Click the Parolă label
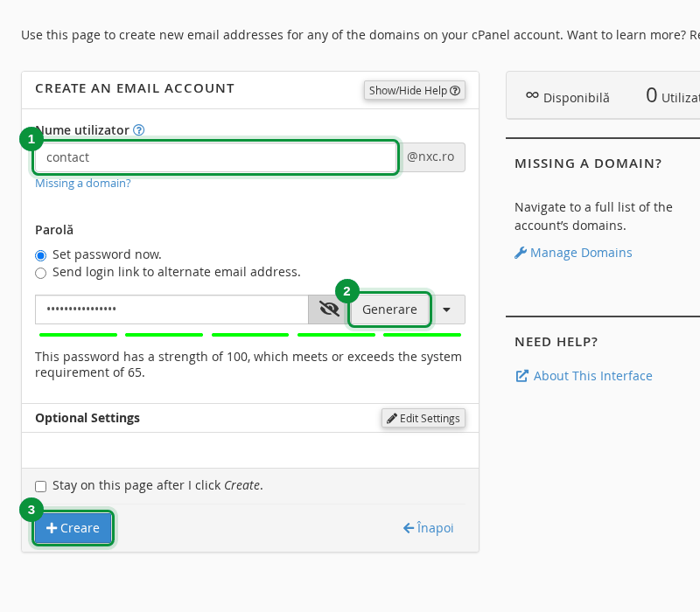The width and height of the screenshot is (700, 612). coord(54,230)
